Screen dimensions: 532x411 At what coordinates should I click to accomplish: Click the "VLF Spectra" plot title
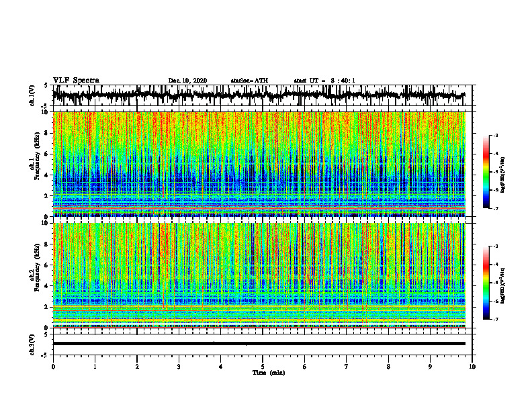[x=76, y=81]
